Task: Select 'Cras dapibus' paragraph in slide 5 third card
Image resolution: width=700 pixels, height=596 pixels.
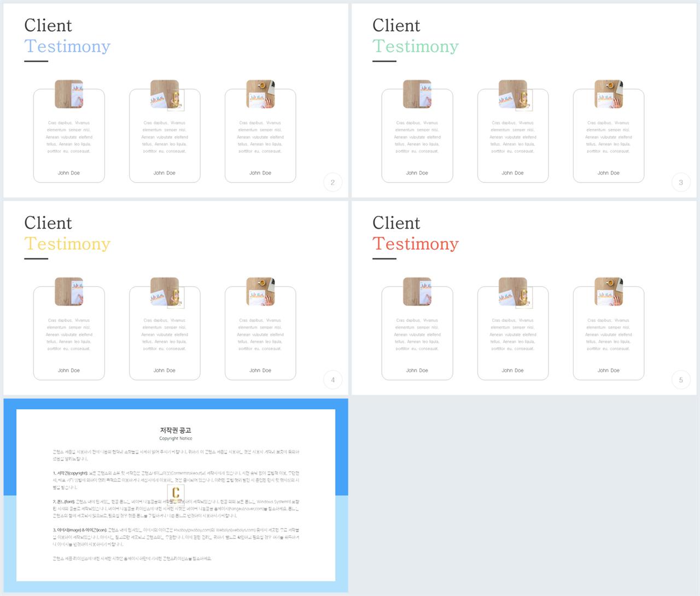Action: 609,334
